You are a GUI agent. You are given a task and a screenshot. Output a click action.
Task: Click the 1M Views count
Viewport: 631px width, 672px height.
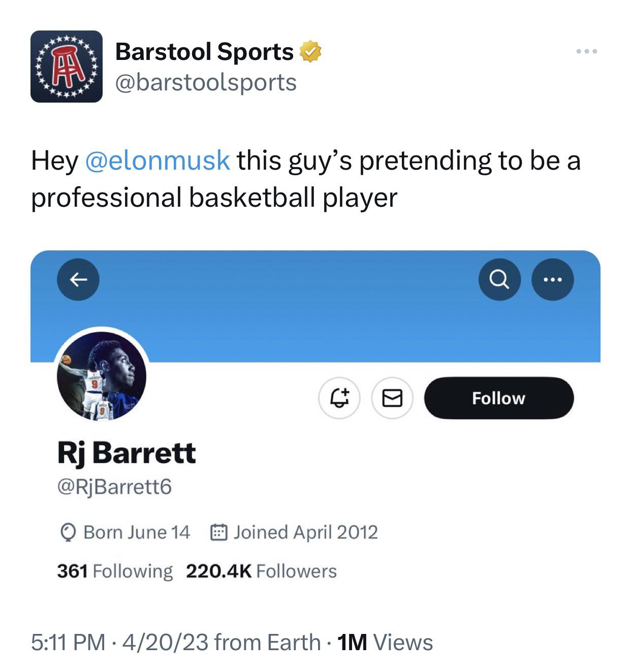385,642
